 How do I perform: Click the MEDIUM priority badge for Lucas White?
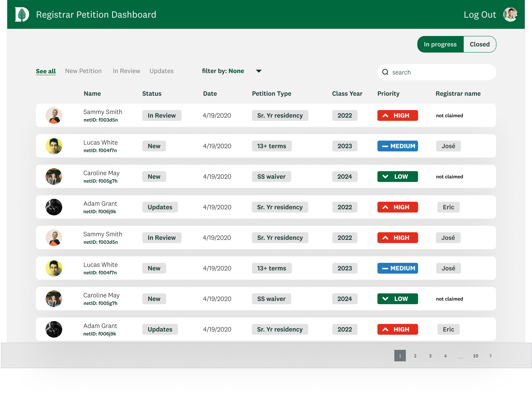coord(397,146)
